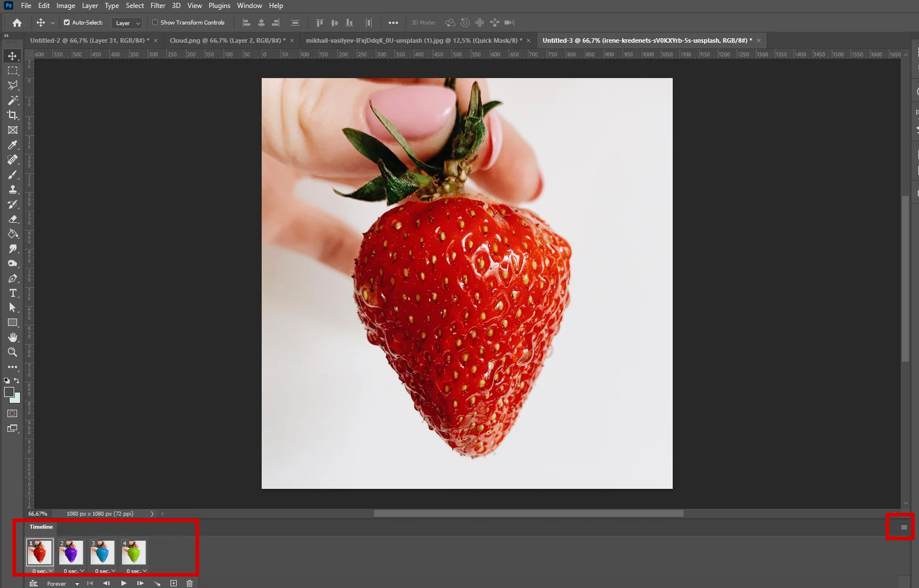
Task: Pick the Clone Stamp tool
Action: 13,189
